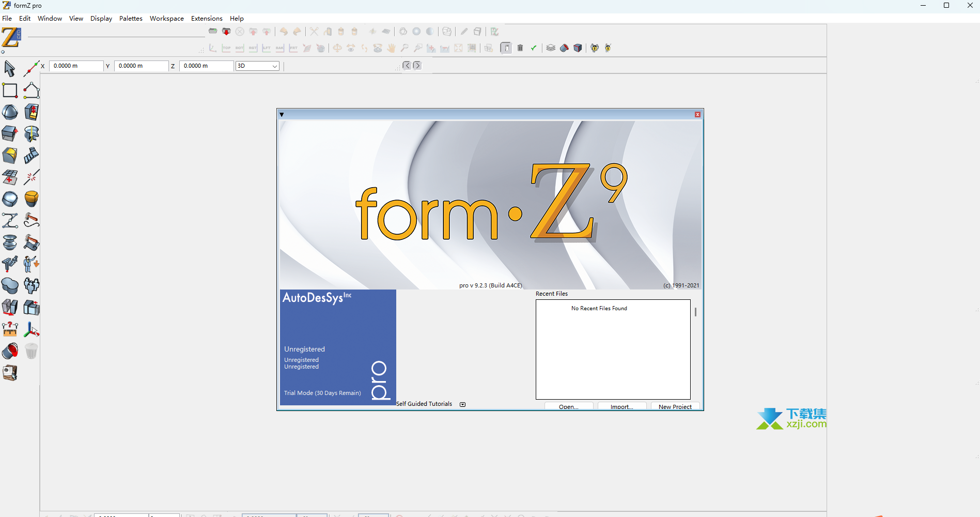The width and height of the screenshot is (980, 517).
Task: Click the next arrow button in toolbar
Action: click(x=417, y=66)
